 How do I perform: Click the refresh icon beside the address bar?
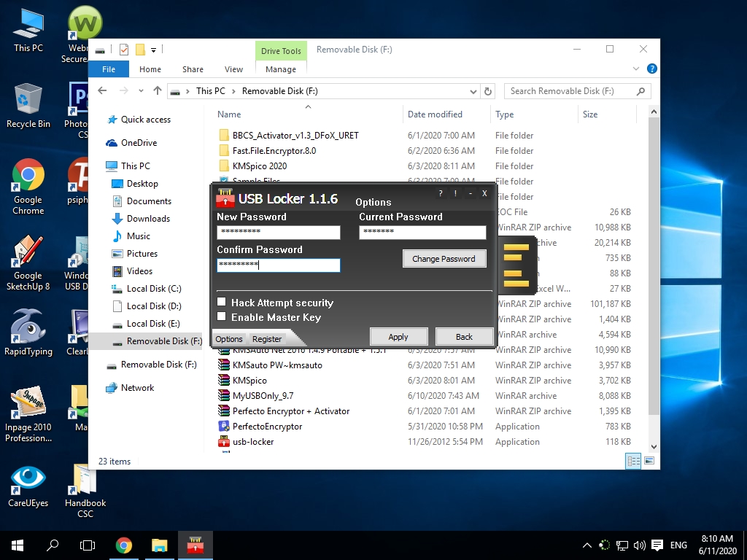(487, 90)
